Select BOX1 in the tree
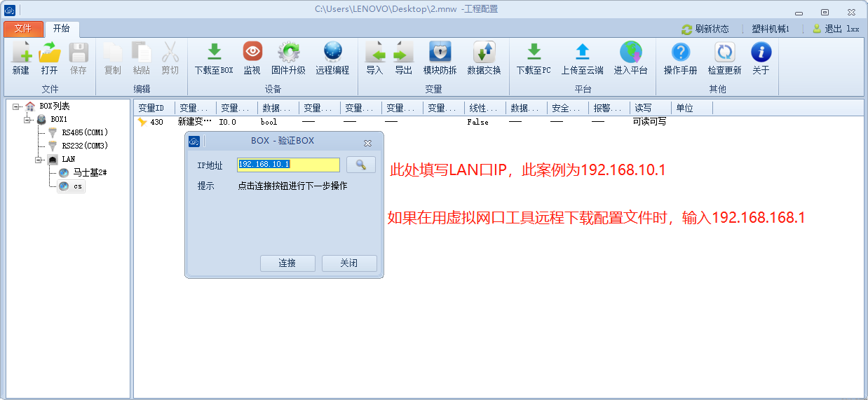Screen dimensions: 868x400 point(59,119)
